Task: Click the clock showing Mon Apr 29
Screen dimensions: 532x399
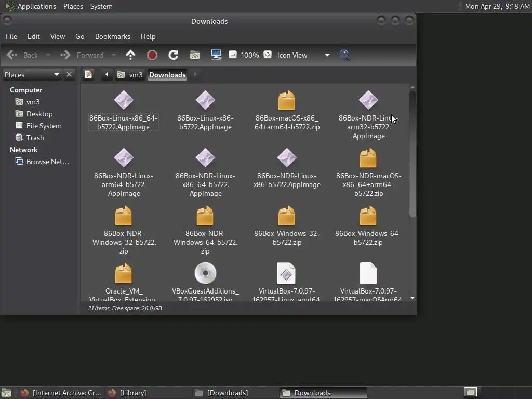Action: coord(497,6)
